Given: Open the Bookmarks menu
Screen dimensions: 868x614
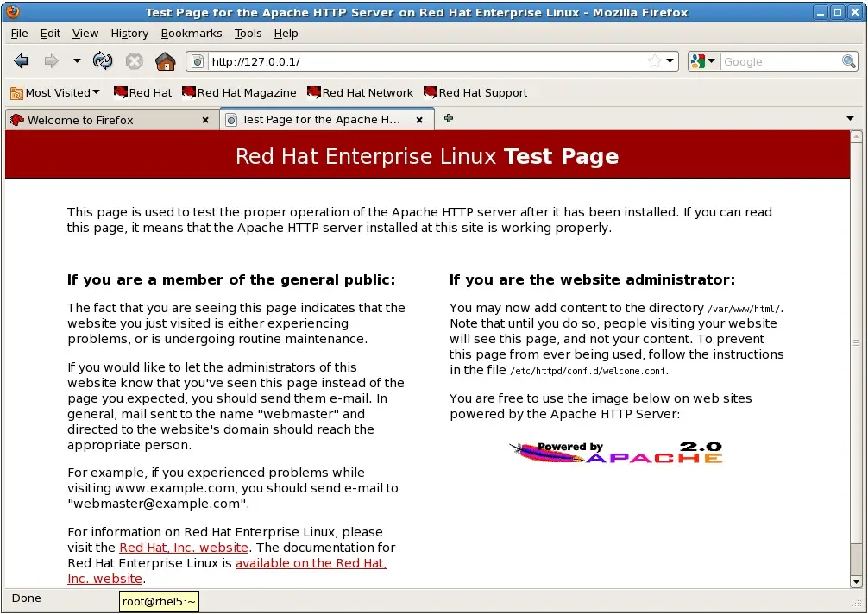Looking at the screenshot, I should (192, 33).
